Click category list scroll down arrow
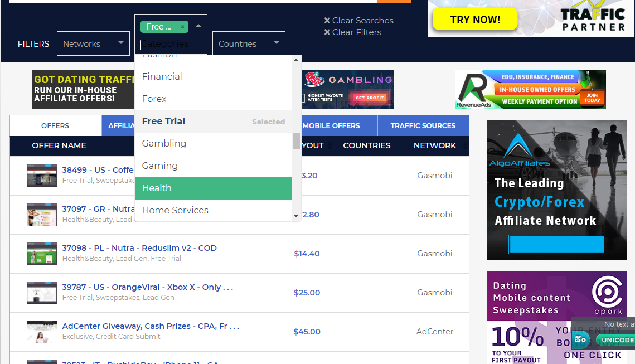This screenshot has height=364, width=635. (296, 216)
